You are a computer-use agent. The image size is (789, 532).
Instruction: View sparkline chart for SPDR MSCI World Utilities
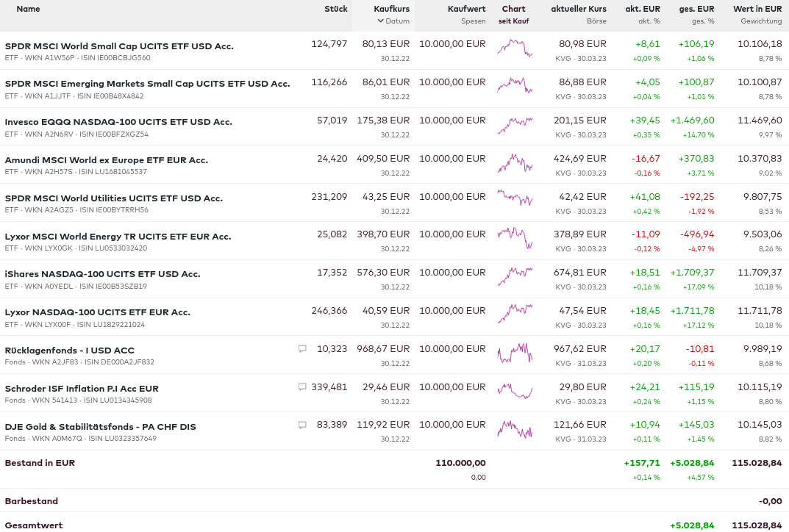(514, 198)
